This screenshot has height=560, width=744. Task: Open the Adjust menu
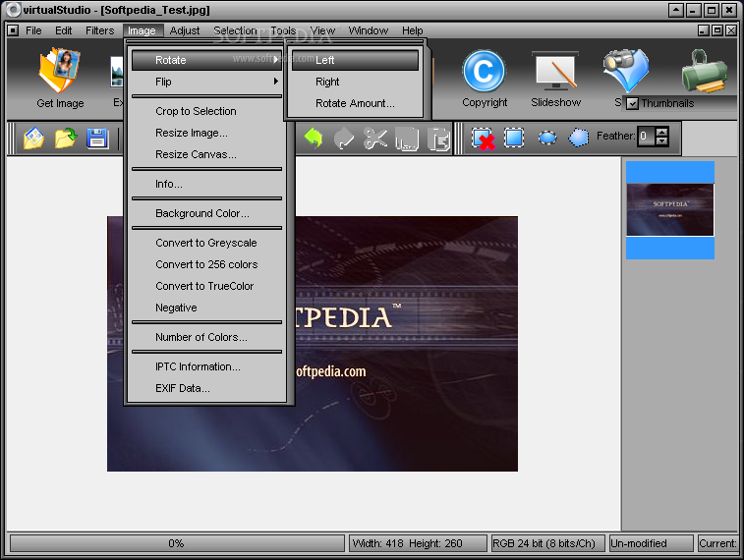coord(185,30)
